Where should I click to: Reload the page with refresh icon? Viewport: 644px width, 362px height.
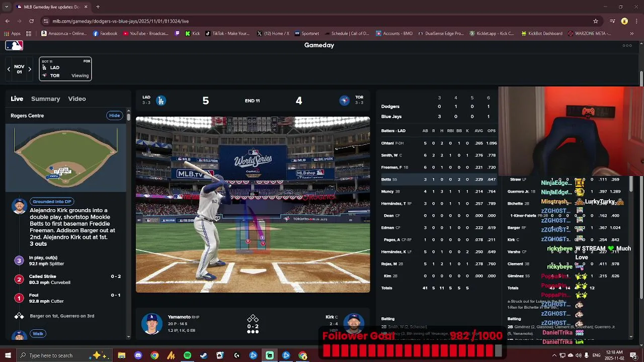coord(31,21)
